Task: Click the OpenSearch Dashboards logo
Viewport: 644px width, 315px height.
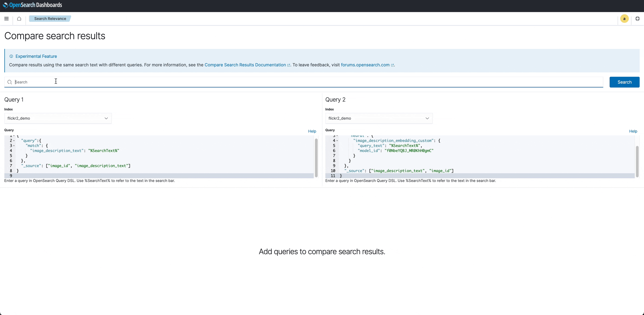Action: pos(32,5)
